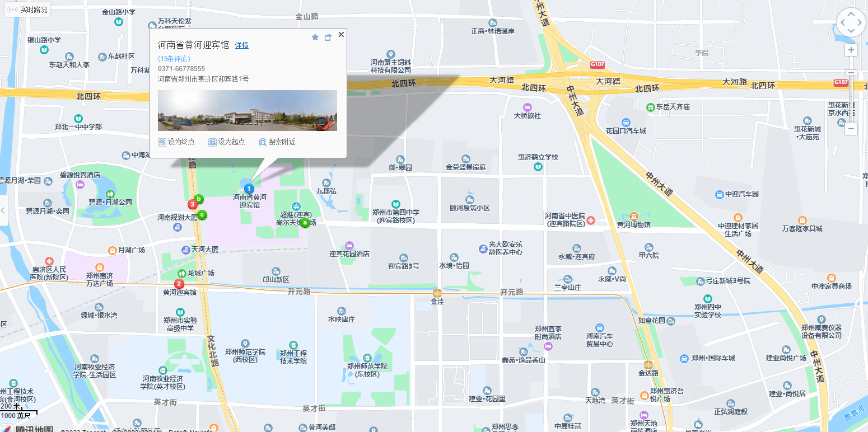
Task: Click the address 河南省郑州市惠济区迎宾路1号
Action: point(203,79)
